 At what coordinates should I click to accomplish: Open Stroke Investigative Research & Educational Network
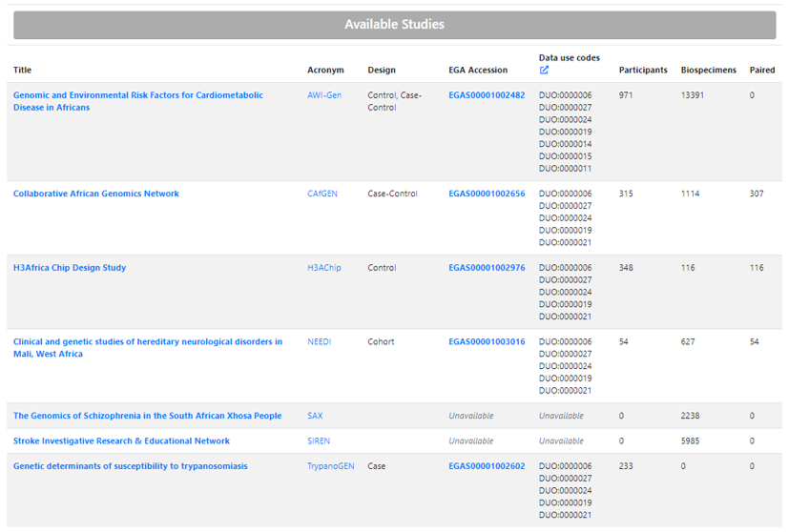coord(121,440)
